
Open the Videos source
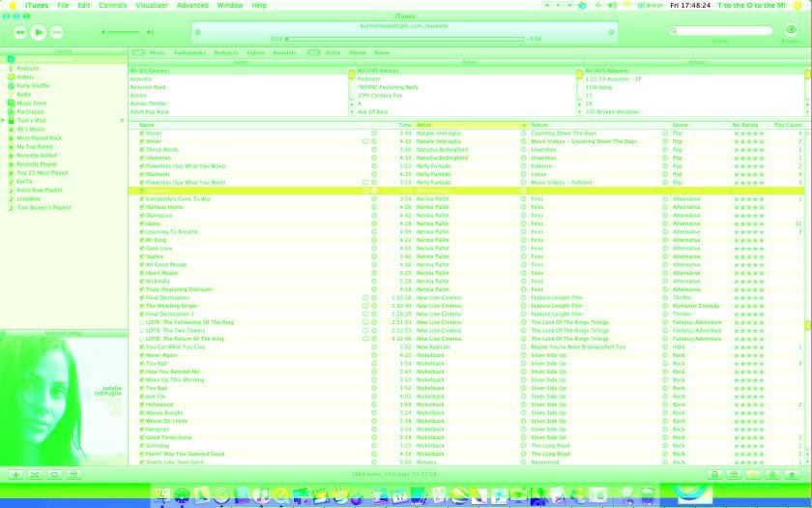click(x=25, y=77)
